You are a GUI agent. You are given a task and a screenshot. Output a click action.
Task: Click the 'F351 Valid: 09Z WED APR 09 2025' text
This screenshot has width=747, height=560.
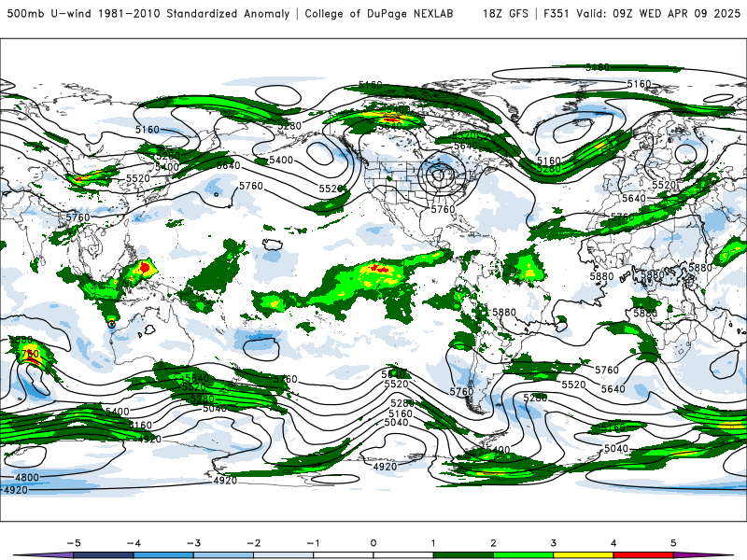641,14
